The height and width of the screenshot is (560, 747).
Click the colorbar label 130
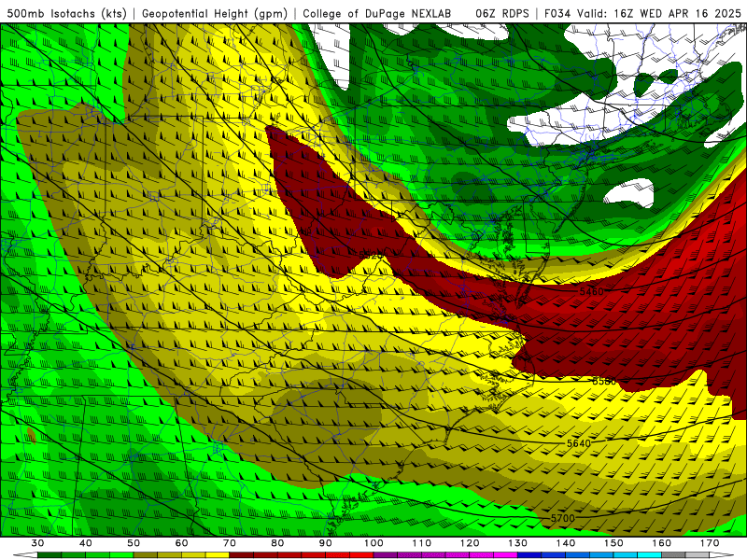coord(518,543)
